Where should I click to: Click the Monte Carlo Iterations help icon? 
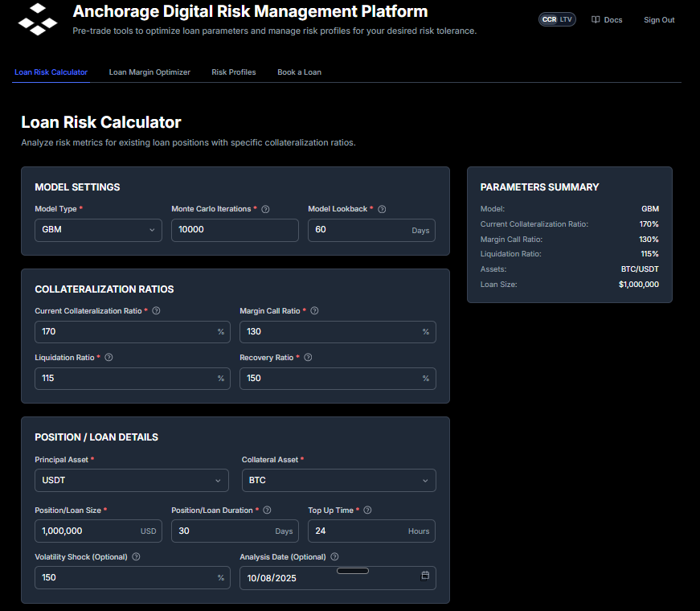265,209
